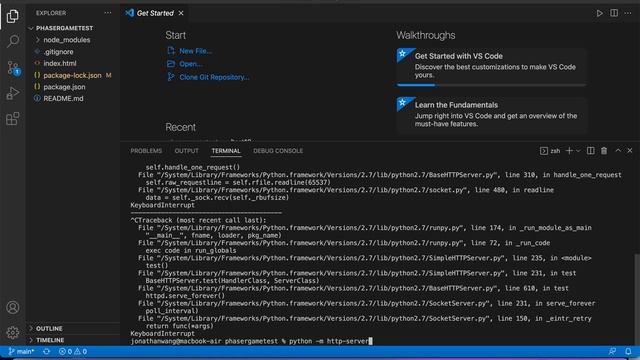Open the Run and Debug view

13,93
